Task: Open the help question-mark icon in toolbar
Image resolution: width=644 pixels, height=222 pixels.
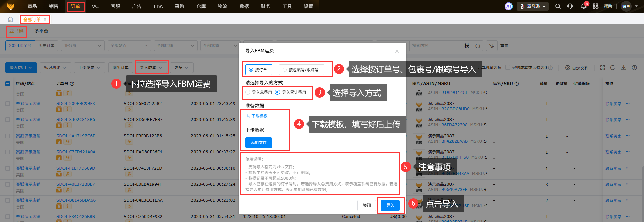Action: click(634, 68)
